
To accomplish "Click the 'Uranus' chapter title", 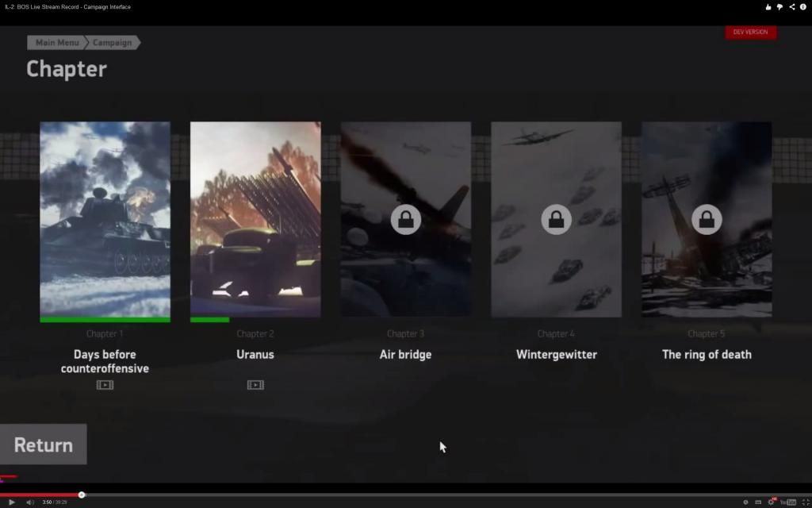I will tap(255, 355).
